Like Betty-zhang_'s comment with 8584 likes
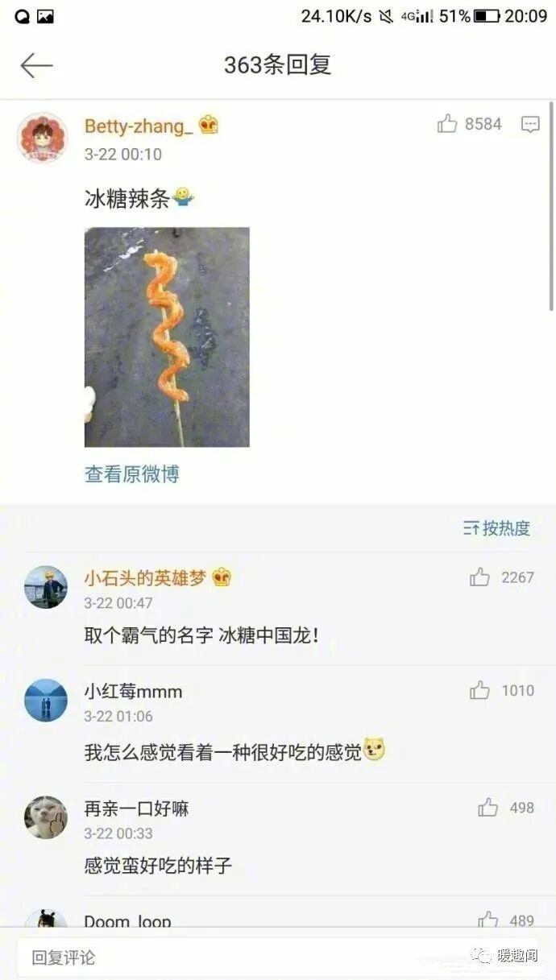The height and width of the screenshot is (980, 556). pos(447,123)
